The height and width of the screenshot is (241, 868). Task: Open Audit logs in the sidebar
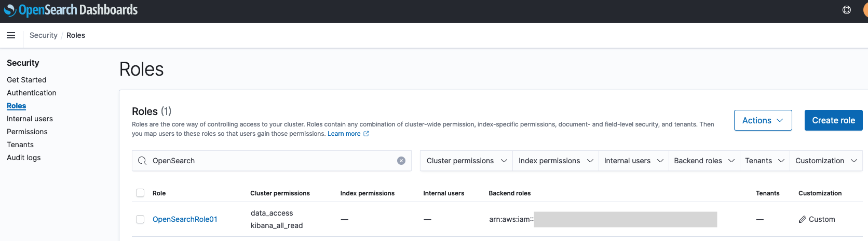pos(23,158)
